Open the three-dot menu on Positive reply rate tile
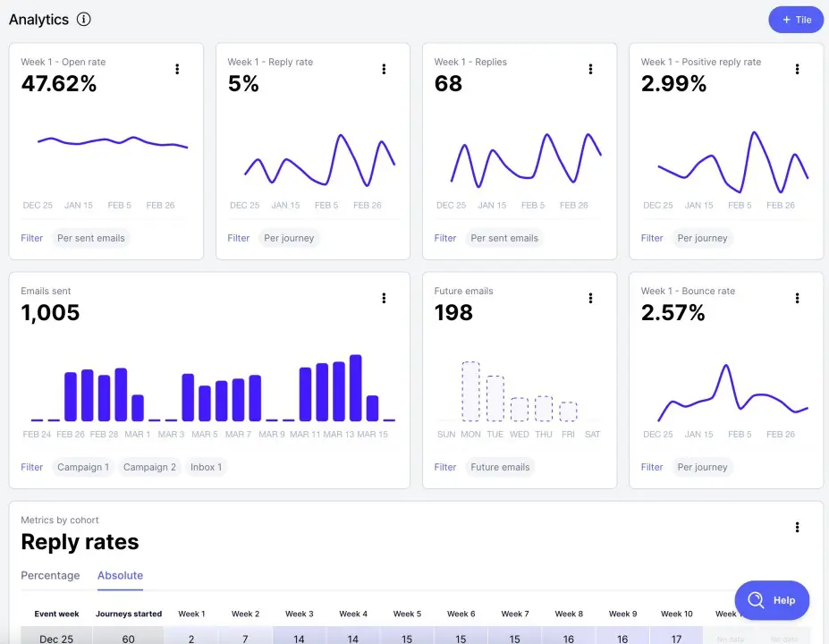 tap(798, 69)
